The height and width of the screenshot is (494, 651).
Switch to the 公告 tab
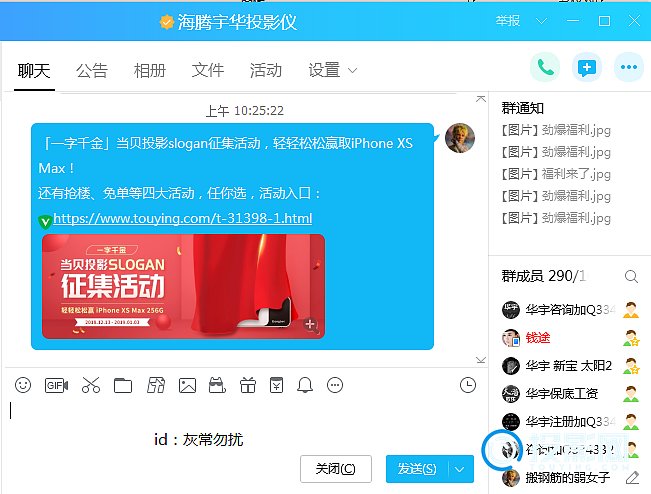[x=92, y=71]
